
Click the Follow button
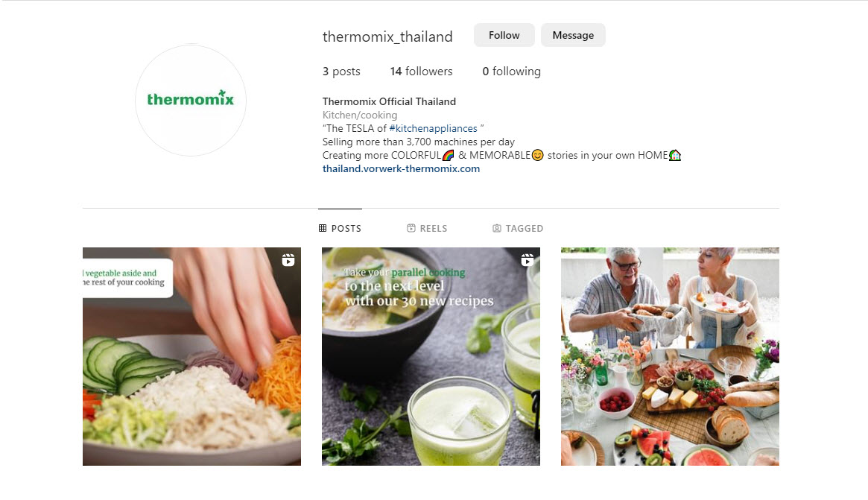coord(504,36)
